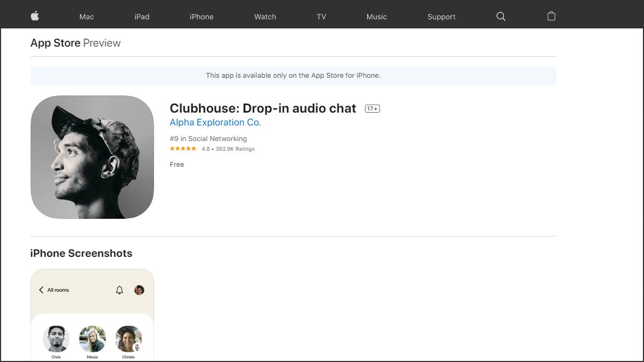
Task: Open the shopping bag icon
Action: pyautogui.click(x=551, y=16)
